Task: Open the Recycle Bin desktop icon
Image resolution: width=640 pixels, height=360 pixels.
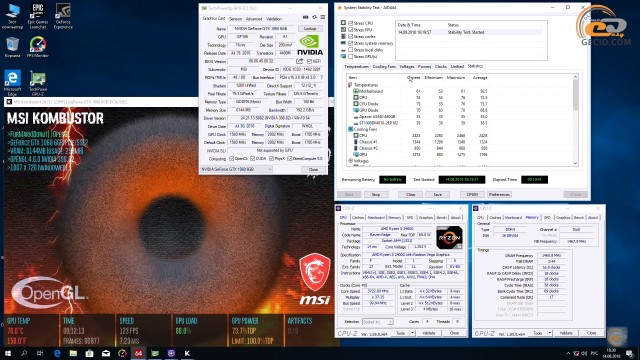Action: point(12,47)
